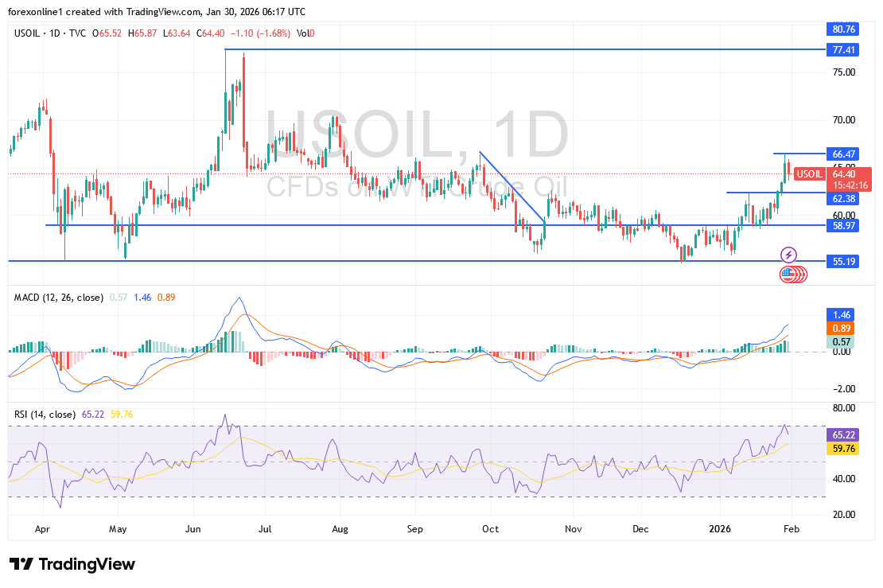The height and width of the screenshot is (588, 883).
Task: Select the Sep label on time axis
Action: pyautogui.click(x=414, y=528)
